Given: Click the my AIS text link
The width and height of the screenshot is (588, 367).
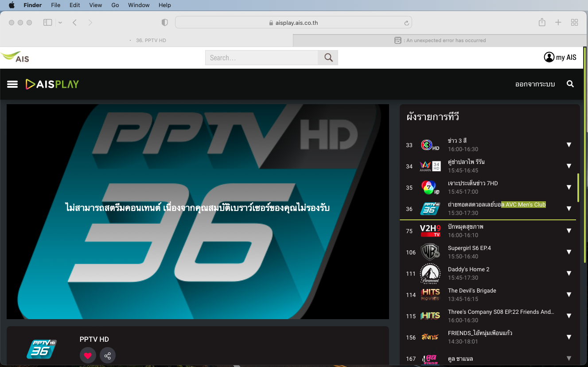Looking at the screenshot, I should [566, 58].
